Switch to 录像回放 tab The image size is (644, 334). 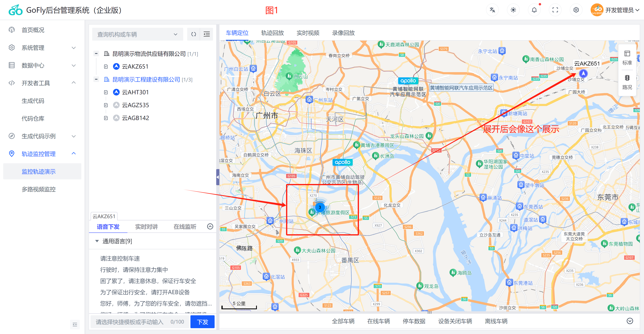pyautogui.click(x=343, y=33)
